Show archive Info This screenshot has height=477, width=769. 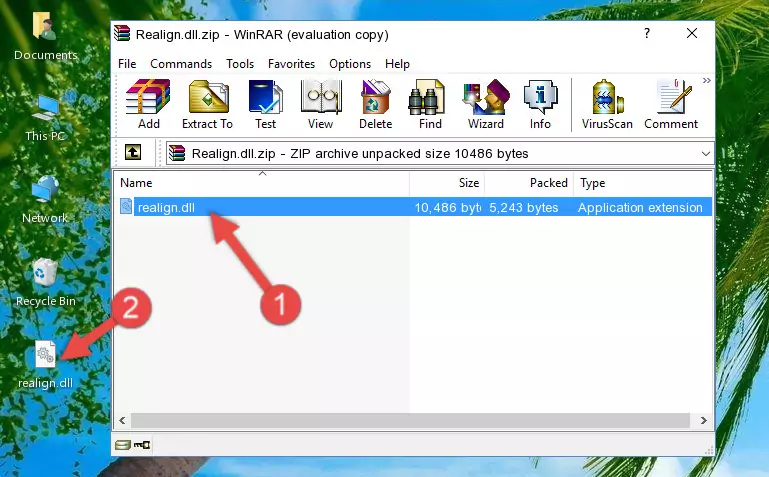coord(540,104)
